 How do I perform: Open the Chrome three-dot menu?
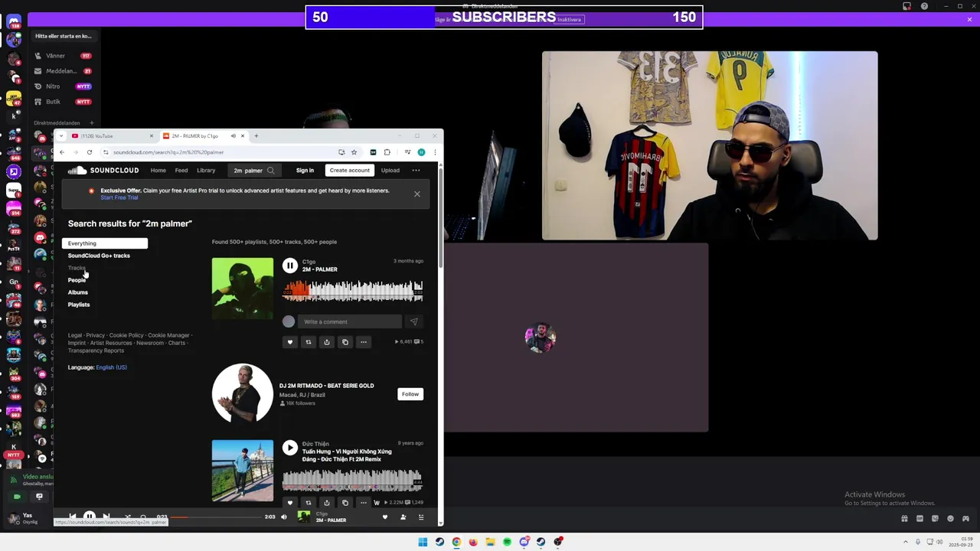435,152
